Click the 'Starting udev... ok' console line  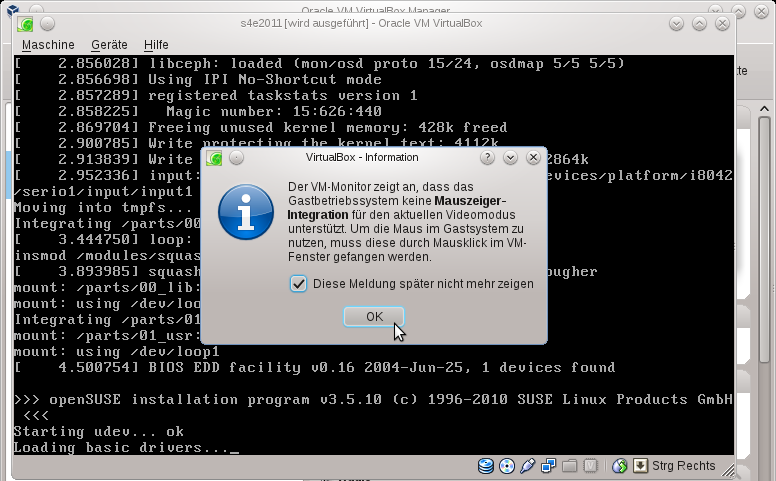click(x=99, y=432)
